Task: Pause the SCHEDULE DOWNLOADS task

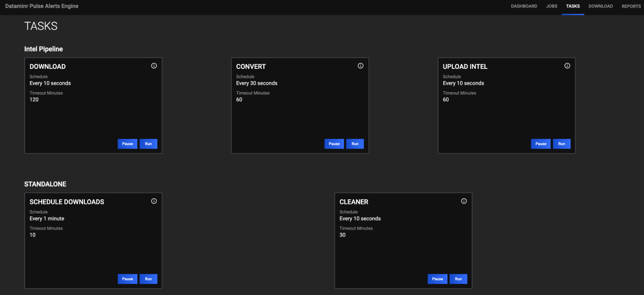Action: [128, 279]
